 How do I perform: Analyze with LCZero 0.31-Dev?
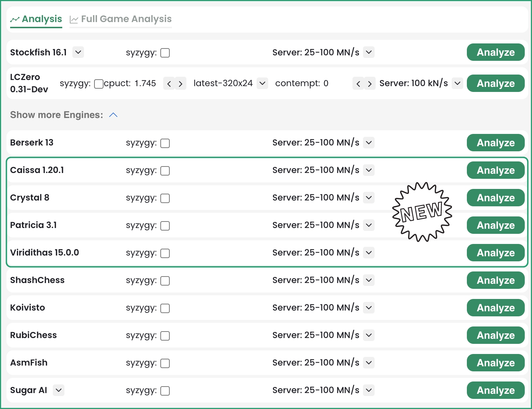(x=495, y=83)
